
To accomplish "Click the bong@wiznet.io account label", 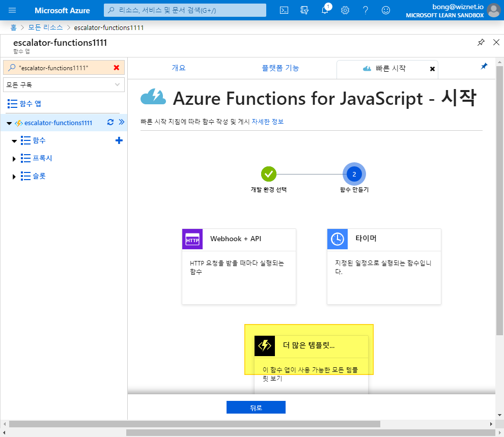I will tap(458, 7).
